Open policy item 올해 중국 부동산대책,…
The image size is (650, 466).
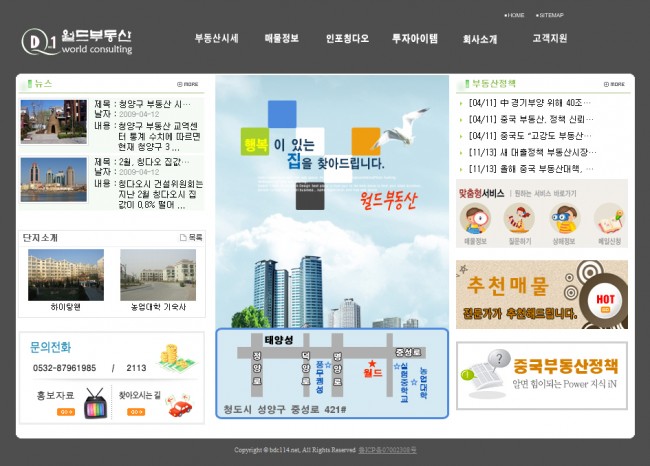pyautogui.click(x=531, y=169)
